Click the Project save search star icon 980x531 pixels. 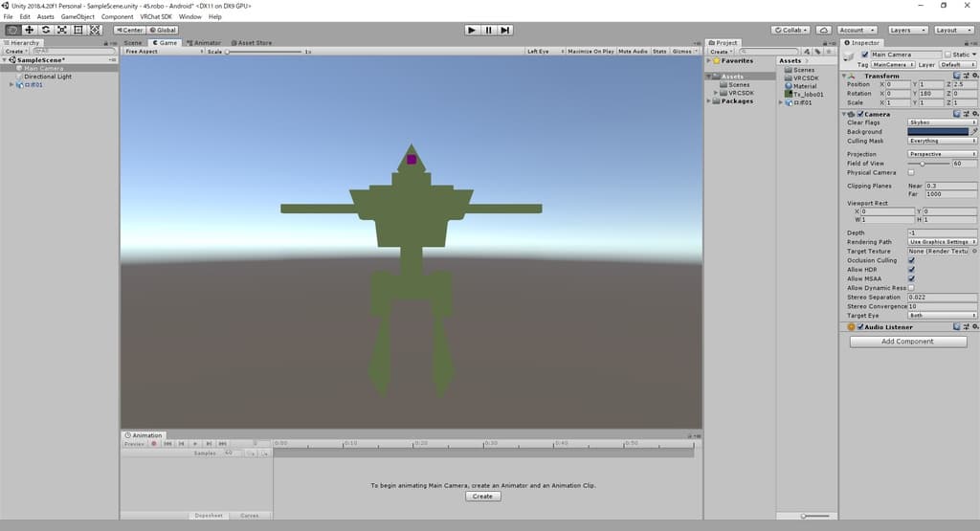(829, 52)
